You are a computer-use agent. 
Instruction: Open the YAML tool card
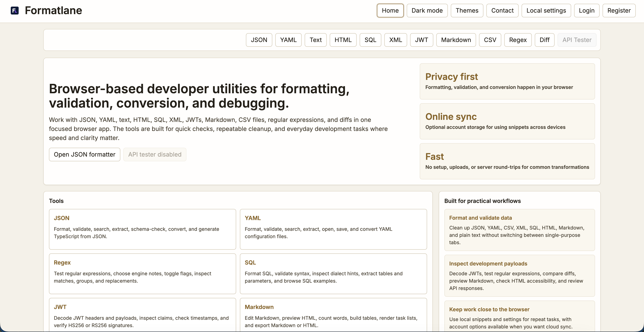333,229
